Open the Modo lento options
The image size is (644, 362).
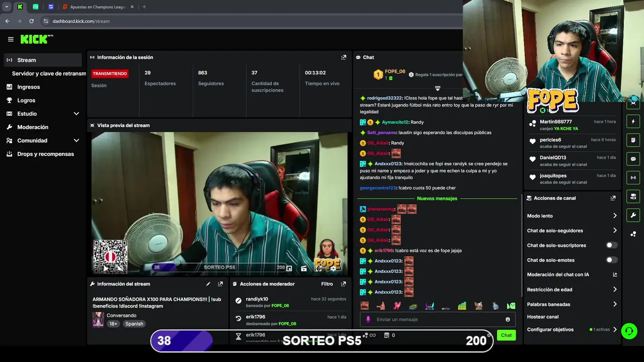tap(572, 216)
